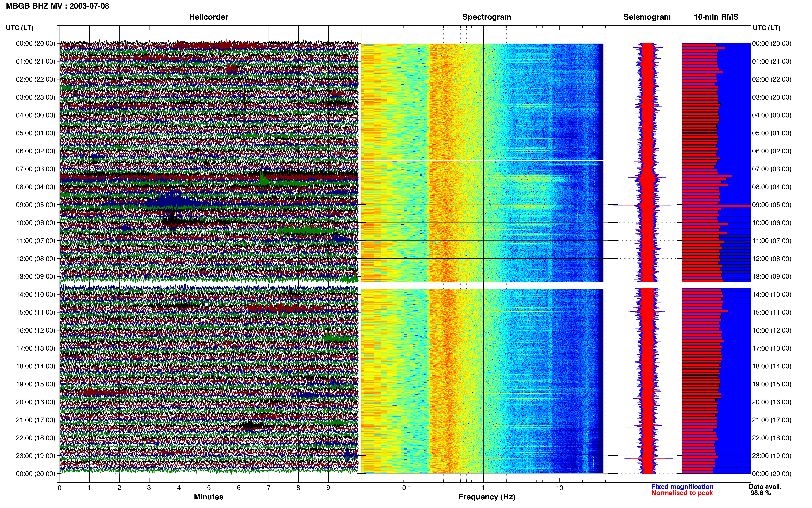Click '14:00 (10:00)' label beside RMS panel
The height and width of the screenshot is (508, 812).
[x=772, y=295]
